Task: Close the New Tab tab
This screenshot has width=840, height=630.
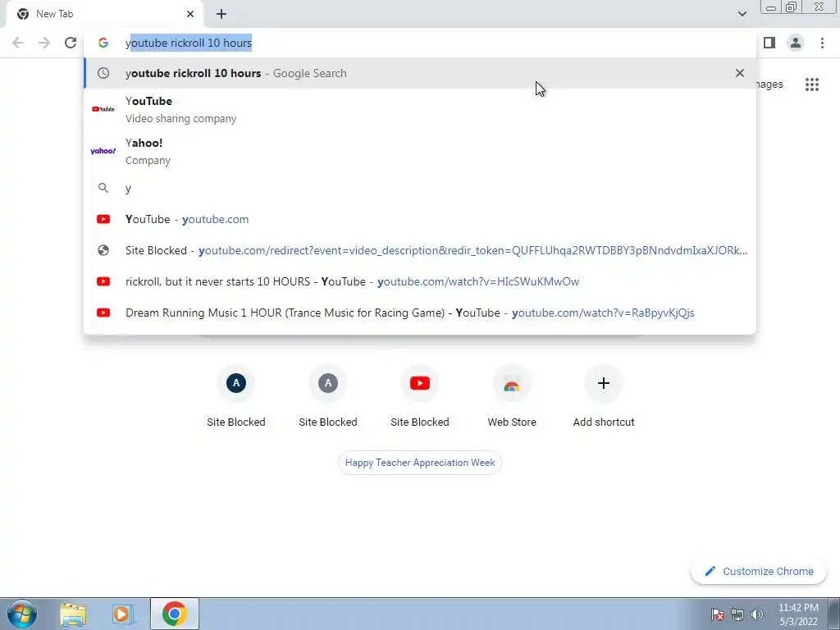Action: [190, 14]
